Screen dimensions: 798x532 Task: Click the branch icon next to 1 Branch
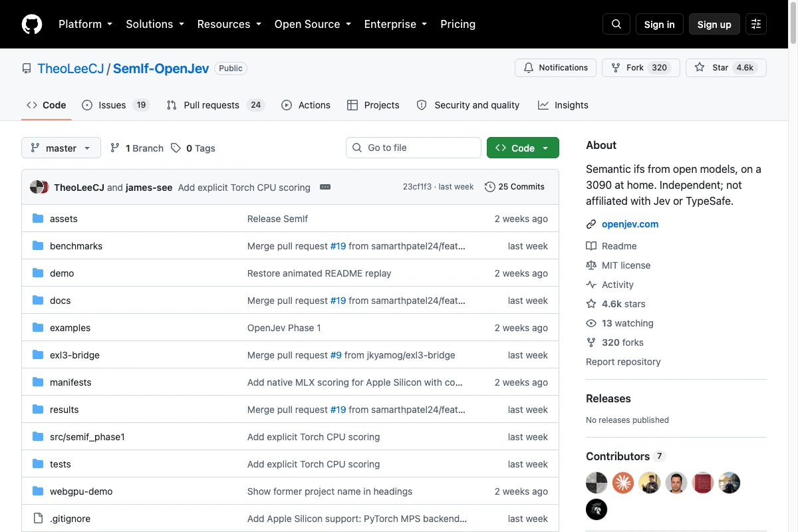(x=115, y=148)
